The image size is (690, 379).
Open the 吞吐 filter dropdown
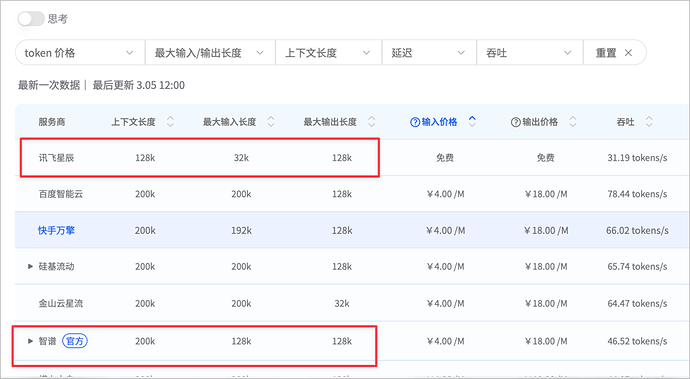point(530,53)
